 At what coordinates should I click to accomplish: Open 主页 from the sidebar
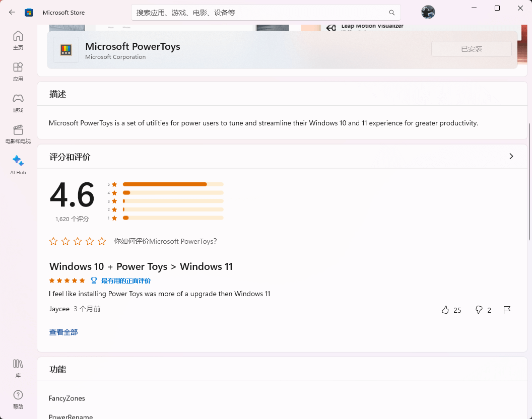coord(18,40)
